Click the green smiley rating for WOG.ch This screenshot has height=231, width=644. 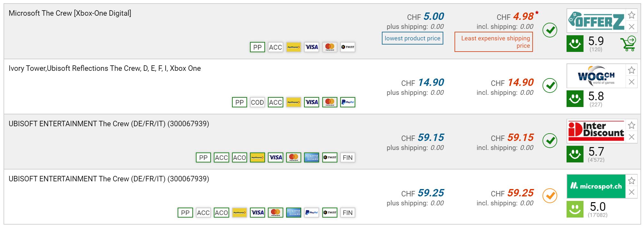click(x=575, y=98)
